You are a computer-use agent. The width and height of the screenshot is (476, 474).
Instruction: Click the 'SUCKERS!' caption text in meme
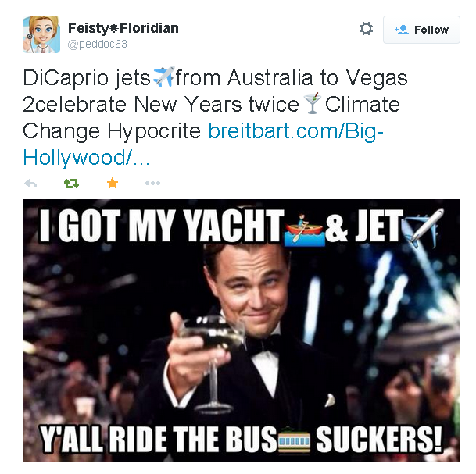[379, 439]
